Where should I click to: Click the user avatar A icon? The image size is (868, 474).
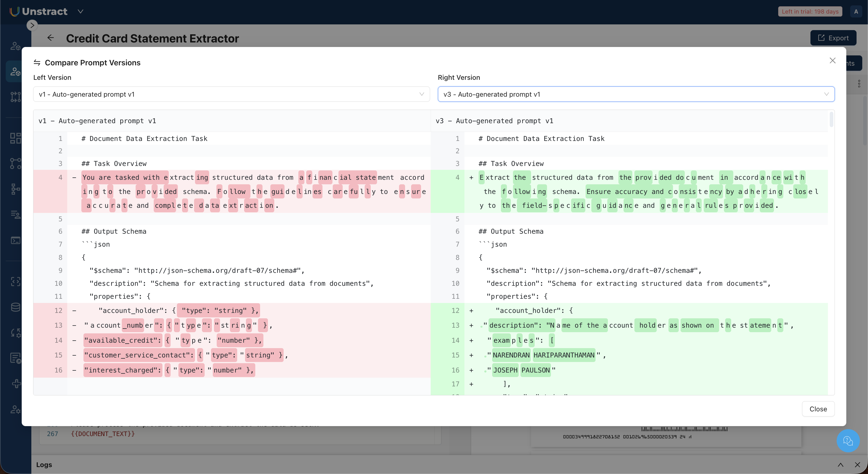(856, 11)
